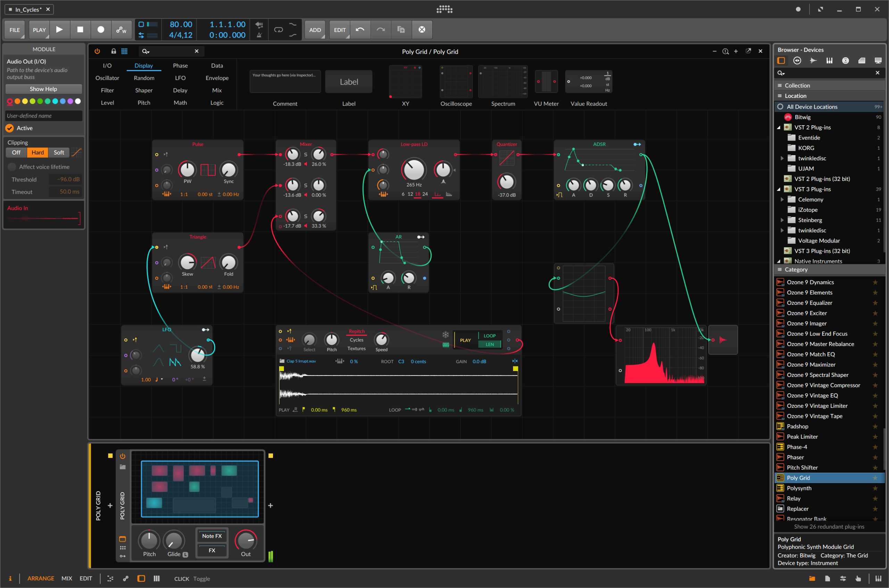Select Oscillator module category
This screenshot has height=588, width=889.
point(107,78)
